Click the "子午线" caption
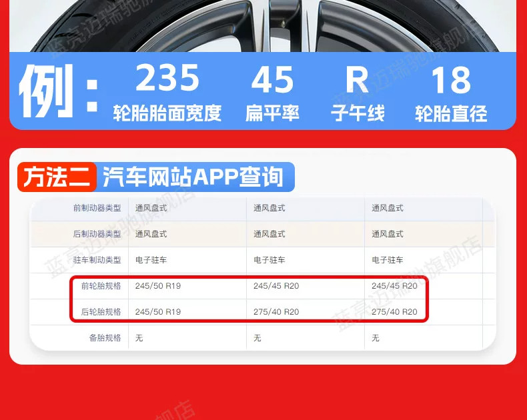Image resolution: width=527 pixels, height=420 pixels. [358, 113]
